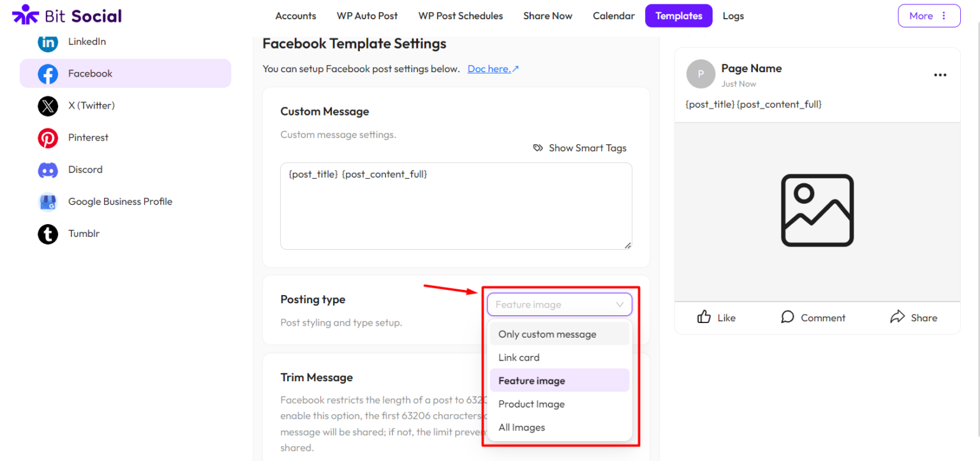Screen dimensions: 980x461
Task: Click the Google Business Profile icon
Action: [48, 202]
